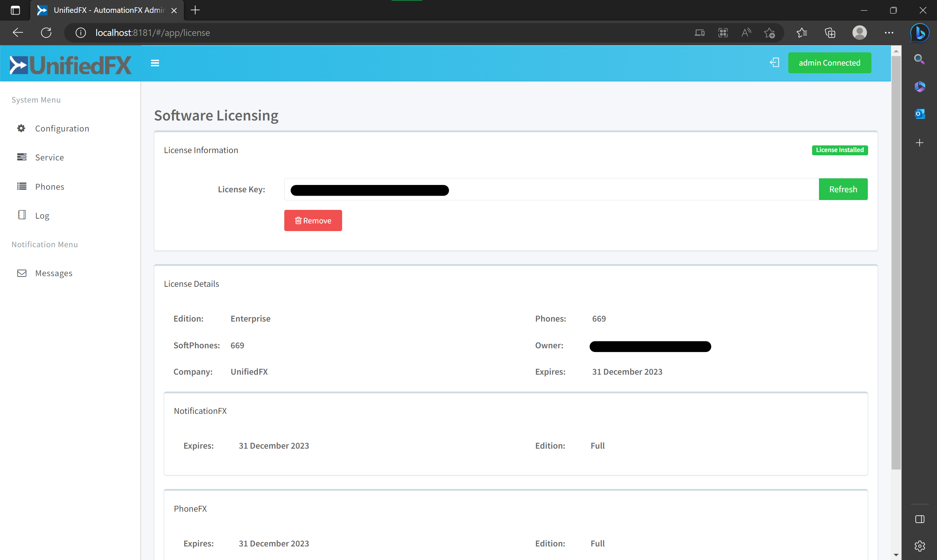The height and width of the screenshot is (560, 937).
Task: Click the logout icon near admin Connected
Action: click(774, 63)
